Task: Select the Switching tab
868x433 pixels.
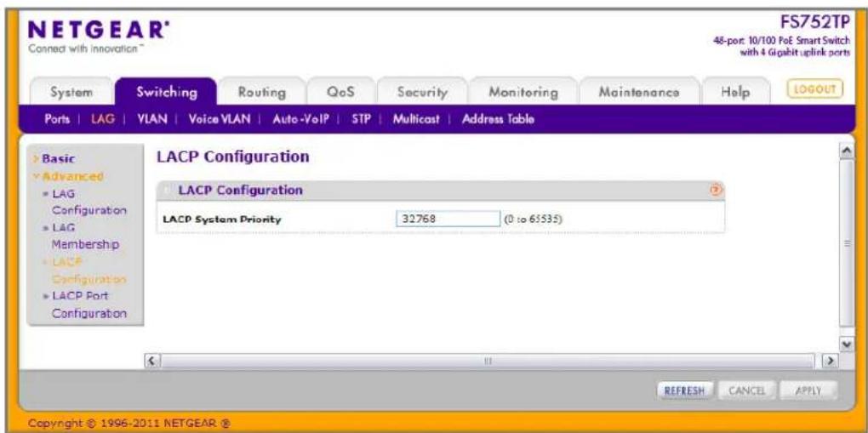Action: click(167, 92)
